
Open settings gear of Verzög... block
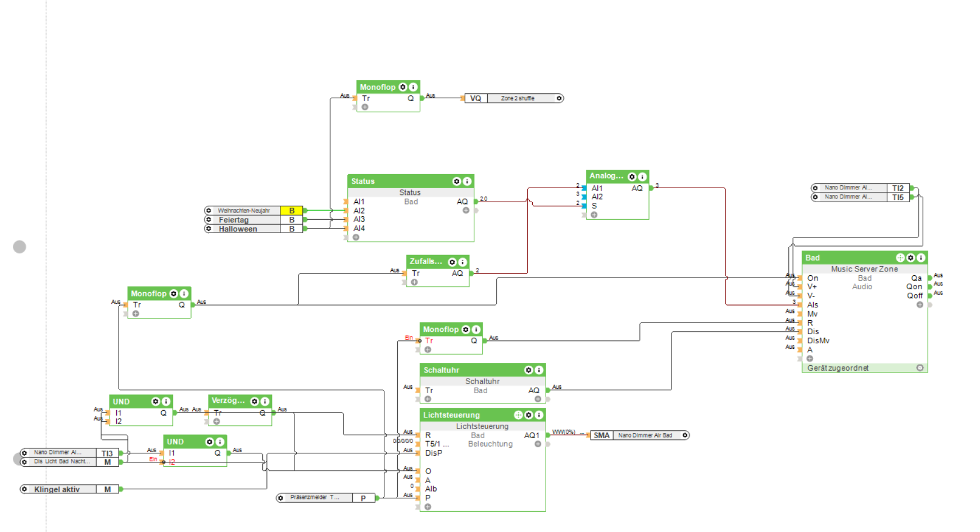(254, 401)
